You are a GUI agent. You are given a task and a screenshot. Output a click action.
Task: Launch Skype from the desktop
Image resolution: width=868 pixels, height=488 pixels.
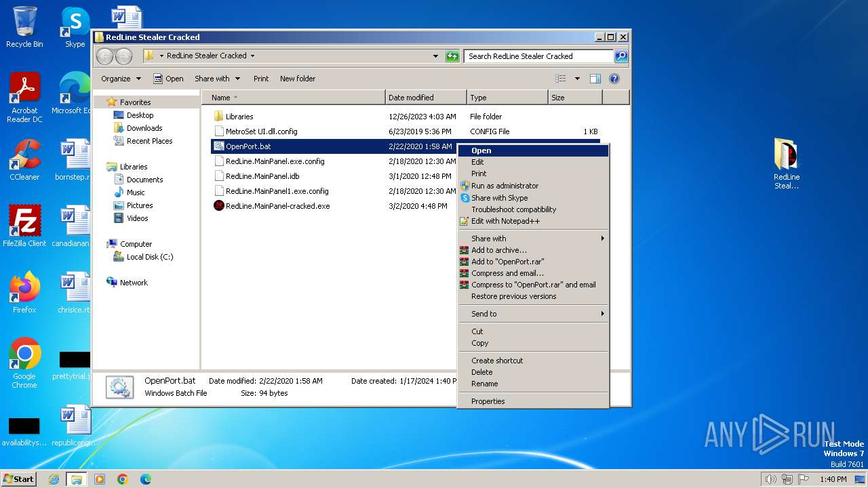pyautogui.click(x=75, y=27)
